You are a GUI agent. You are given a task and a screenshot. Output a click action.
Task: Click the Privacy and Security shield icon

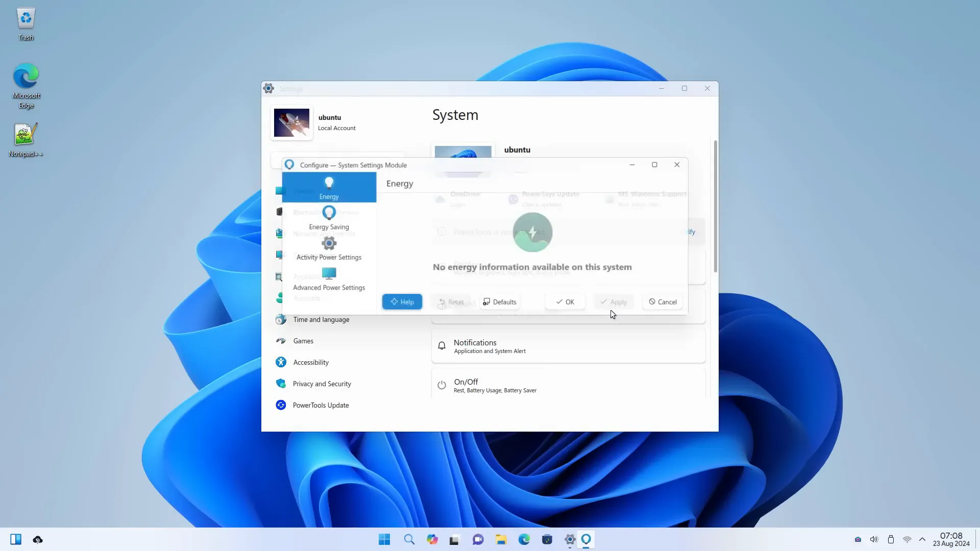pos(281,384)
